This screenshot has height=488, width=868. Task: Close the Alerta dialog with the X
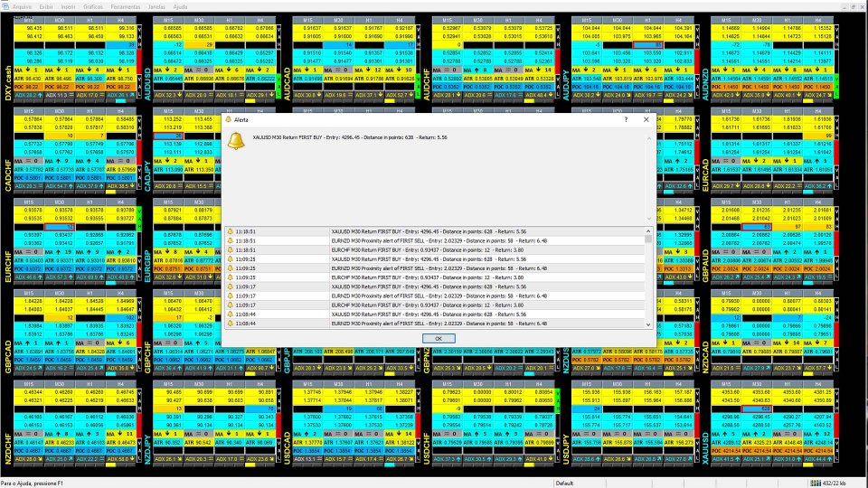coord(646,119)
